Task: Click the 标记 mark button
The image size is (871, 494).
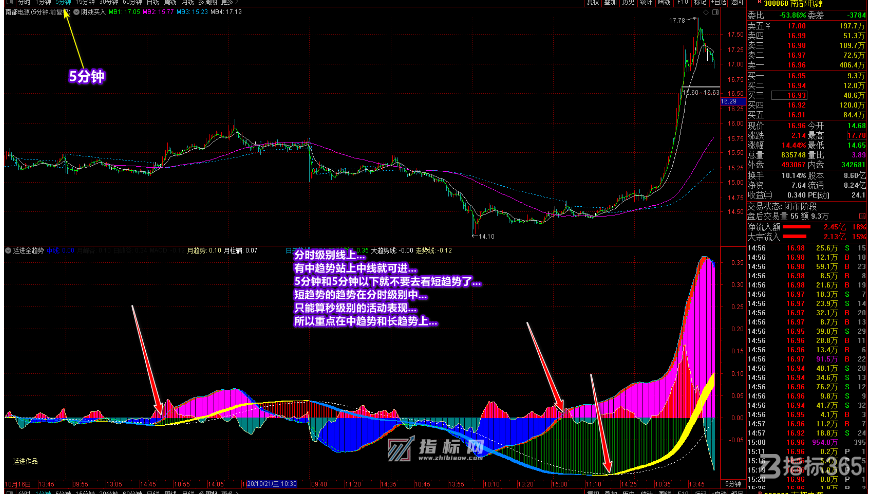Action: [x=700, y=3]
